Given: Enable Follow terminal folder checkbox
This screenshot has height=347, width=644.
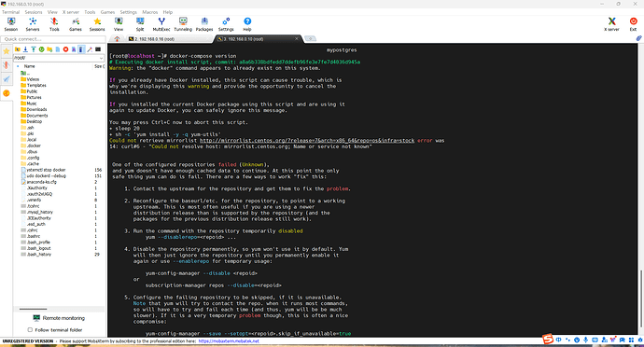Looking at the screenshot, I should (x=30, y=330).
